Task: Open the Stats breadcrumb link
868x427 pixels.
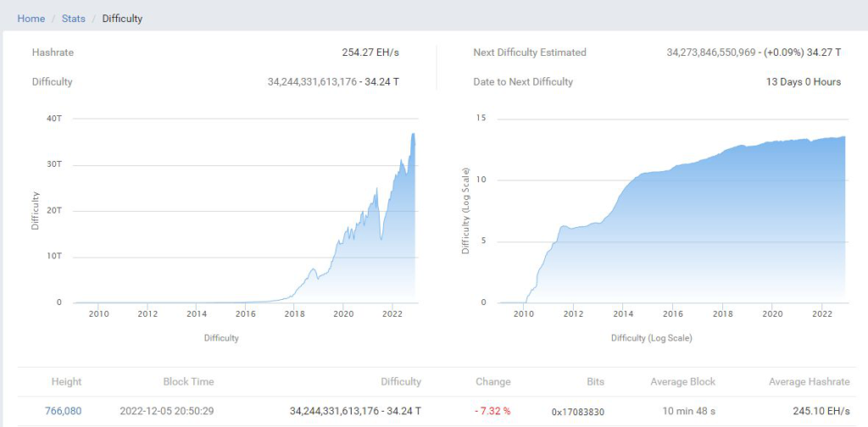Action: (x=74, y=19)
